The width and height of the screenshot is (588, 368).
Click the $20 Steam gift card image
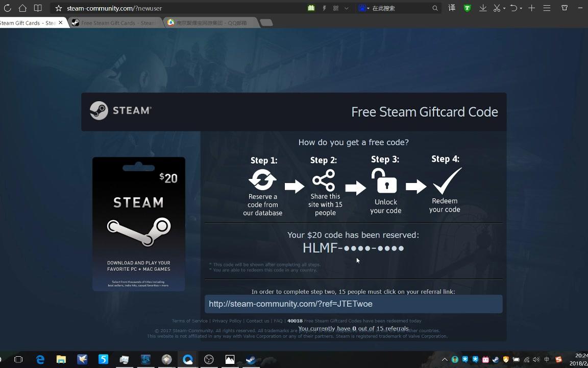coord(139,224)
